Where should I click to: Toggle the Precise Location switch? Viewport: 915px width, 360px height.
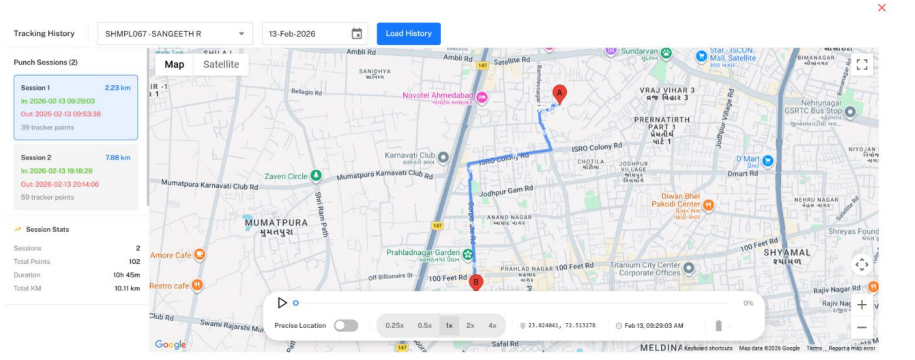[x=346, y=326]
